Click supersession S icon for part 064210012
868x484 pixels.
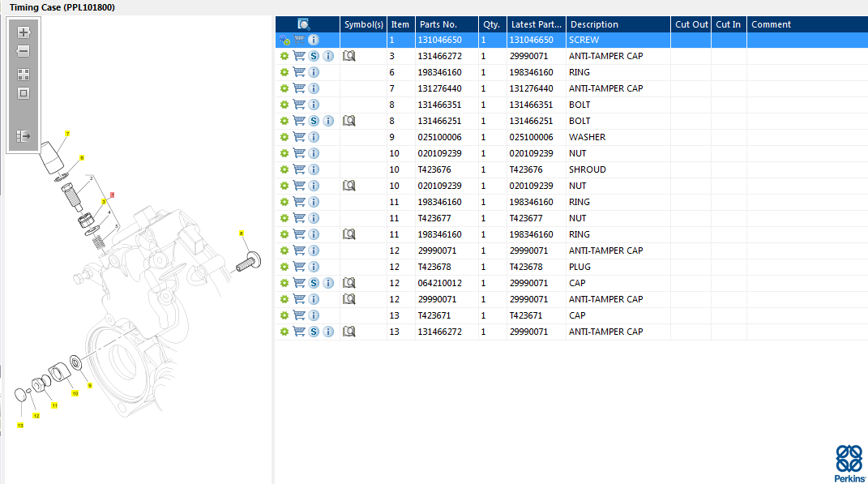pyautogui.click(x=314, y=283)
